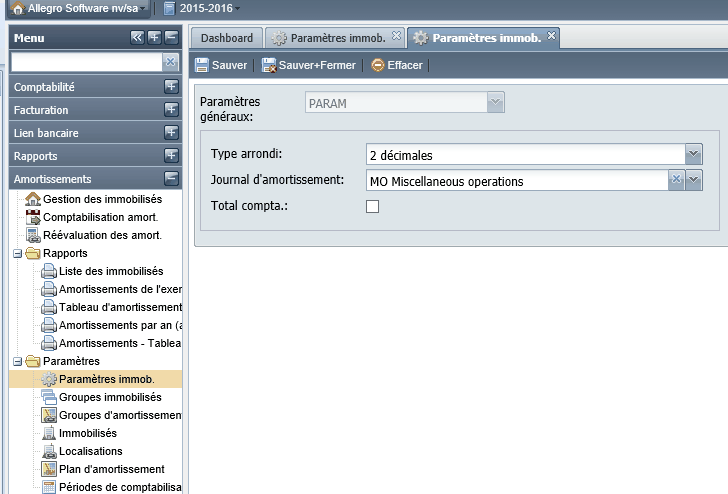The height and width of the screenshot is (494, 728).
Task: Click the Type arrondi field showing 2 décimales
Action: pos(525,155)
